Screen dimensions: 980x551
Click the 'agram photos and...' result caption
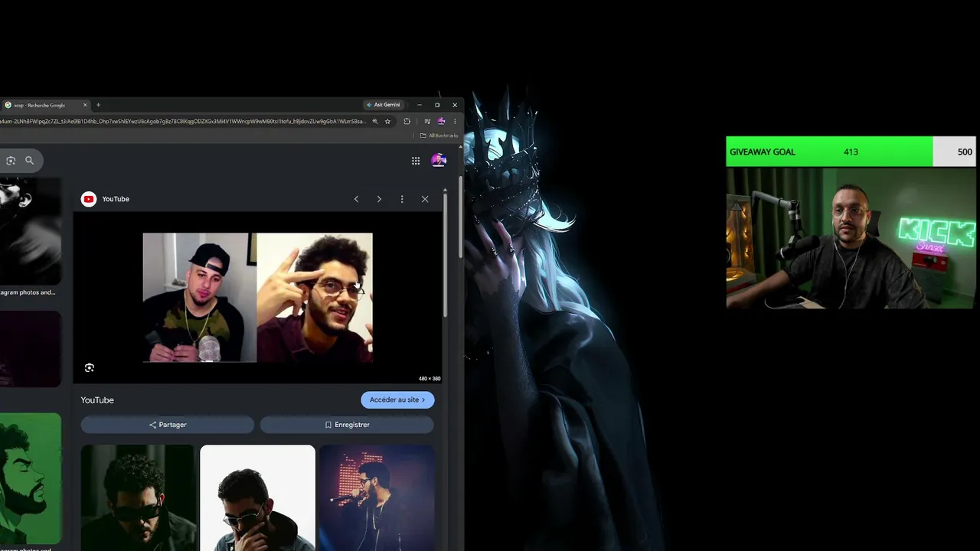[x=28, y=292]
